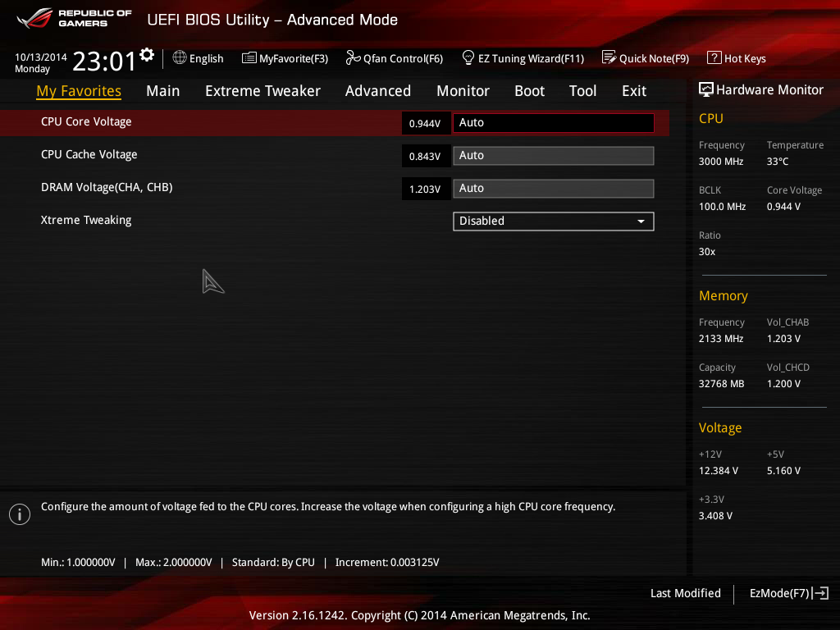The width and height of the screenshot is (840, 630).
Task: Click the memory frequency value 2133 MHz
Action: coord(721,339)
